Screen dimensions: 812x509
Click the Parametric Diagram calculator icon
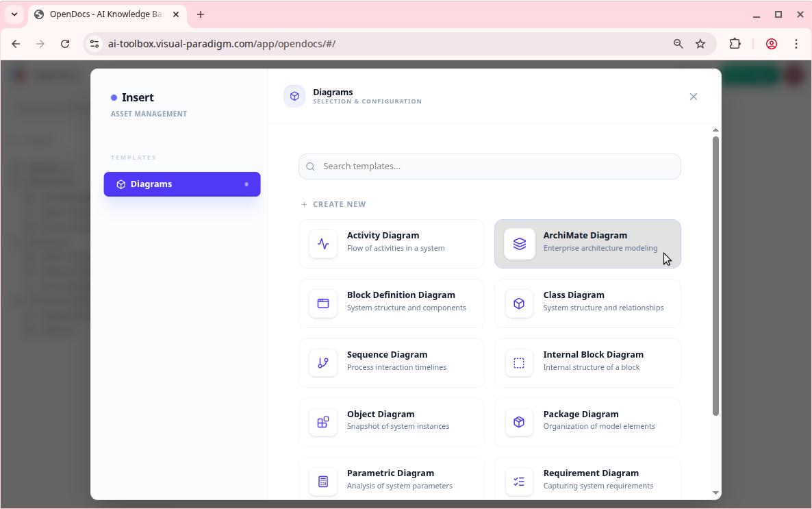[x=323, y=482]
